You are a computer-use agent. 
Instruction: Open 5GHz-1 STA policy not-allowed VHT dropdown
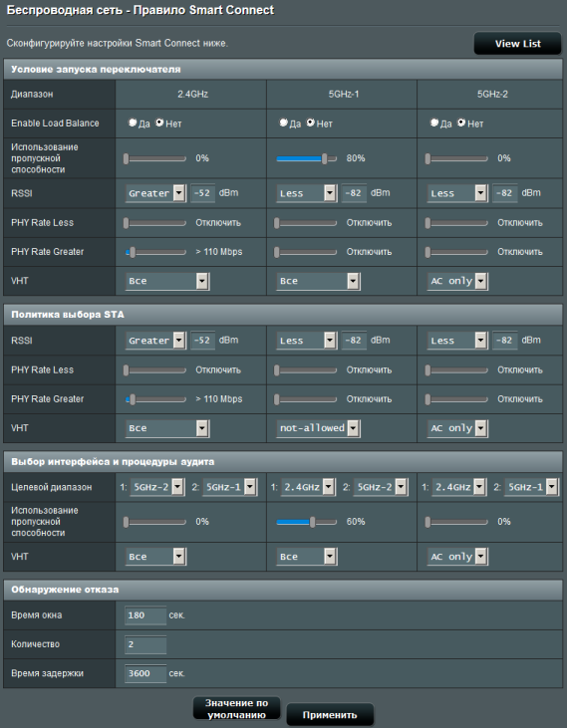click(318, 428)
